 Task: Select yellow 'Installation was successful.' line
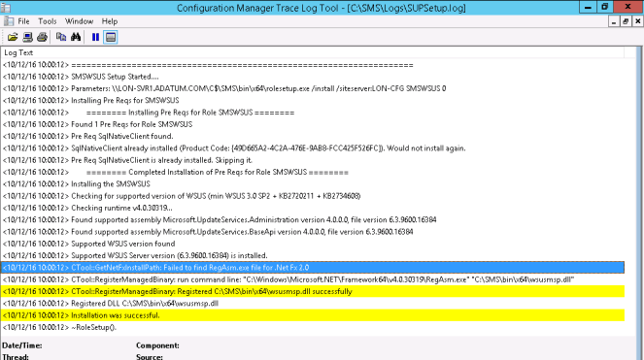pos(313,315)
